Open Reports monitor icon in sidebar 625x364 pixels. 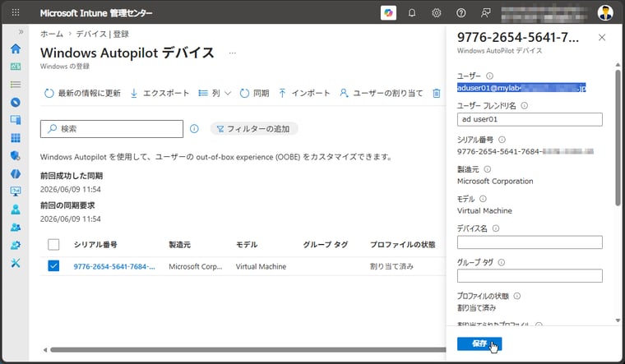click(16, 191)
